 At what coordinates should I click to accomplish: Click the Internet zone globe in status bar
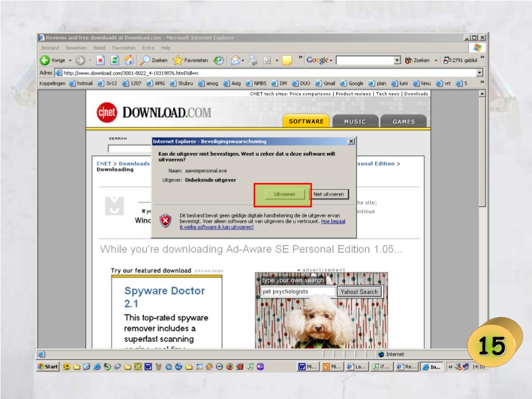click(x=381, y=354)
